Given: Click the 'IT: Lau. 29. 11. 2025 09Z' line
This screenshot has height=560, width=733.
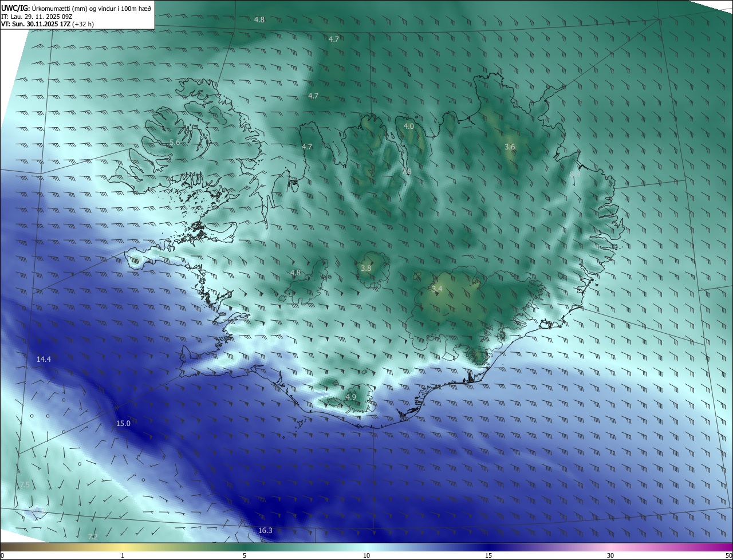Looking at the screenshot, I should click(x=37, y=16).
